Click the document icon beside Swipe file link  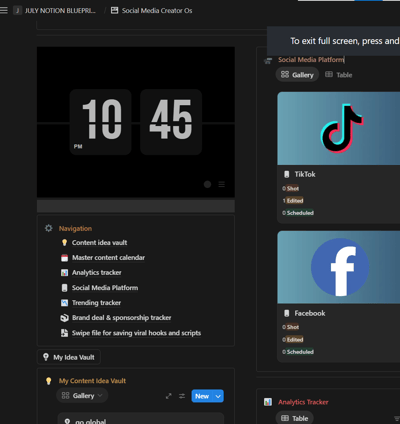coord(64,333)
